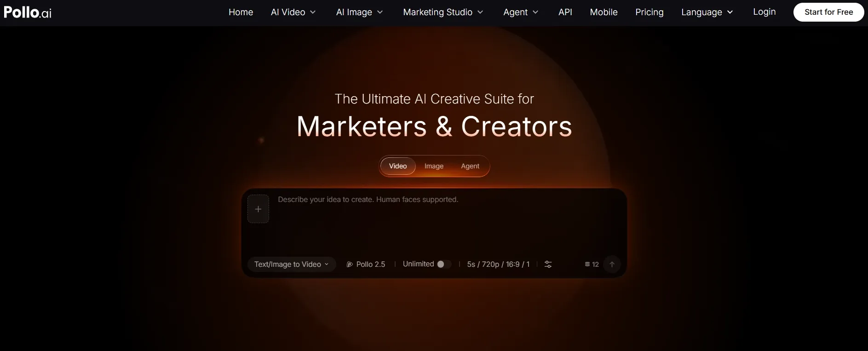Viewport: 868px width, 351px height.
Task: Click the plus icon to add image
Action: (258, 209)
